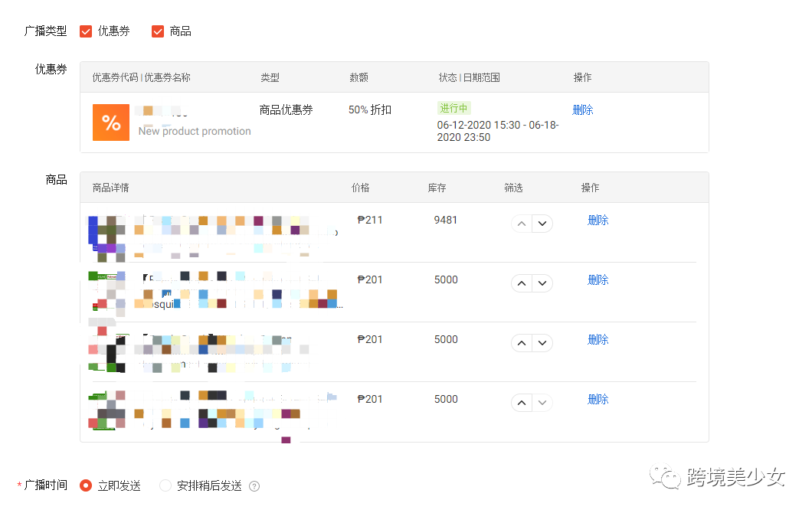
Task: Uncheck the 商品 broadcast type checkbox
Action: pos(158,31)
